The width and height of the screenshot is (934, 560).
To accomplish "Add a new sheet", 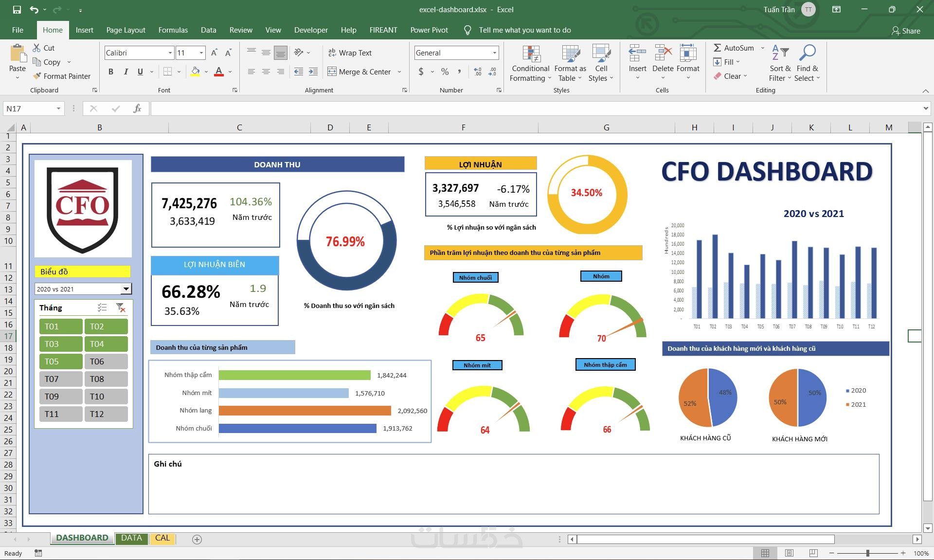I will (197, 539).
